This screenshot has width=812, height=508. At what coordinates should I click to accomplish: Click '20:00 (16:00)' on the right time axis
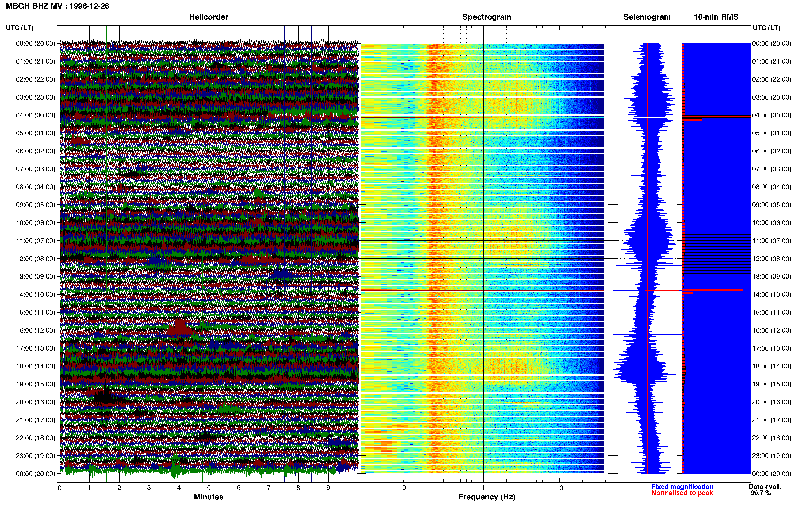(x=772, y=402)
